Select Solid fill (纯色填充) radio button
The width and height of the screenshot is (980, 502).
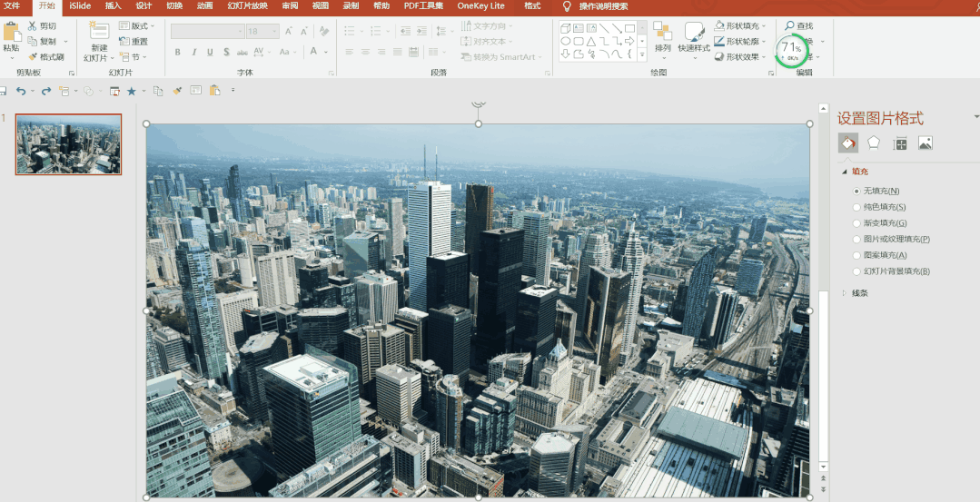tap(856, 207)
